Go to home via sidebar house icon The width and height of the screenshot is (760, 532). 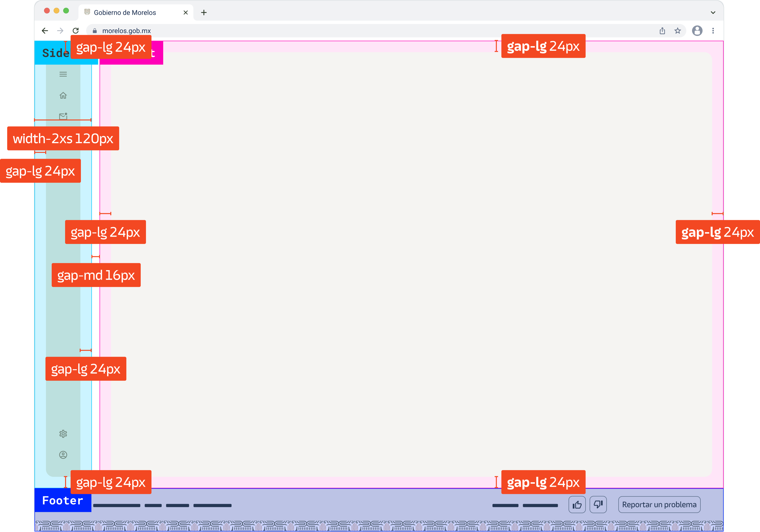pos(63,95)
